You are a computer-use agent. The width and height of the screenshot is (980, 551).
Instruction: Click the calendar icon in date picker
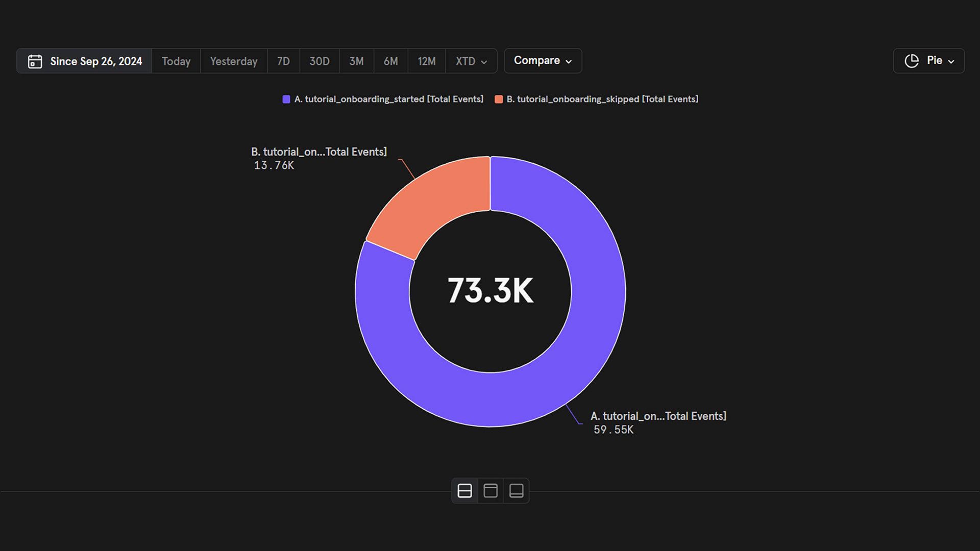point(35,61)
